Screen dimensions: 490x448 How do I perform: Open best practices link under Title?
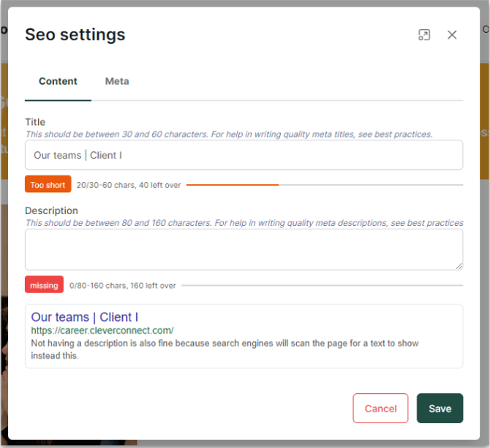pyautogui.click(x=407, y=134)
